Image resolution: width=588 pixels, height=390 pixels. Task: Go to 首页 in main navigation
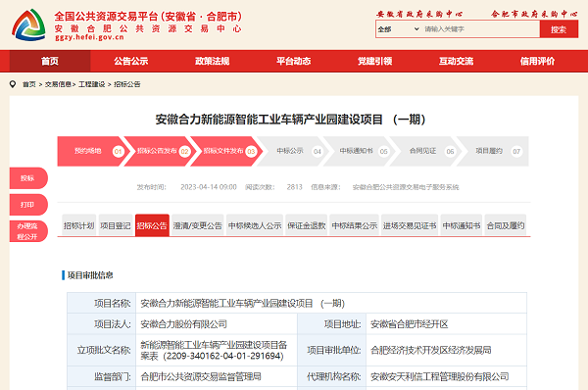[50, 61]
